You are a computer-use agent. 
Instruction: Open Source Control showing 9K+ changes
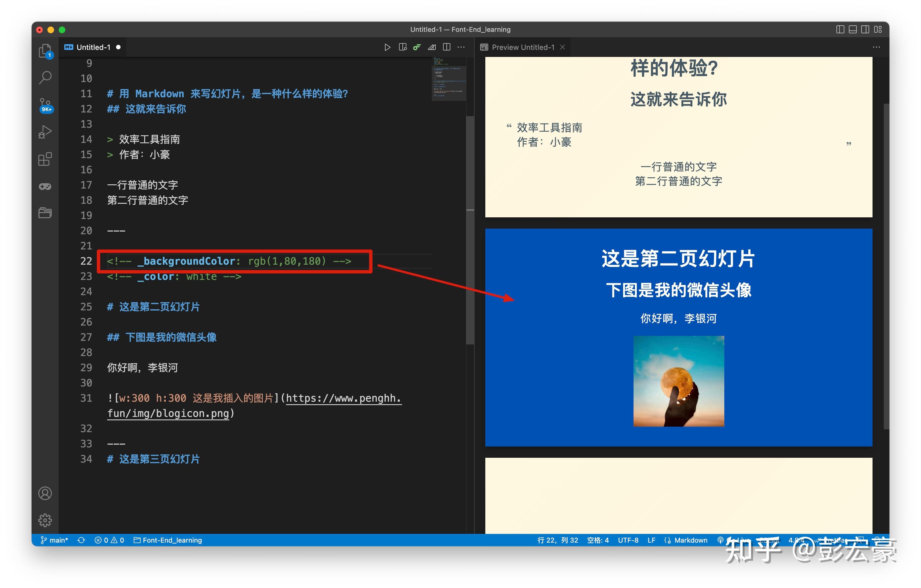point(46,103)
